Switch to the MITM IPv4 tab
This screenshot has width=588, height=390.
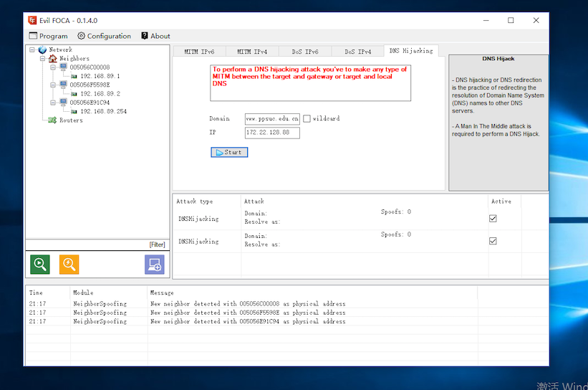(252, 52)
